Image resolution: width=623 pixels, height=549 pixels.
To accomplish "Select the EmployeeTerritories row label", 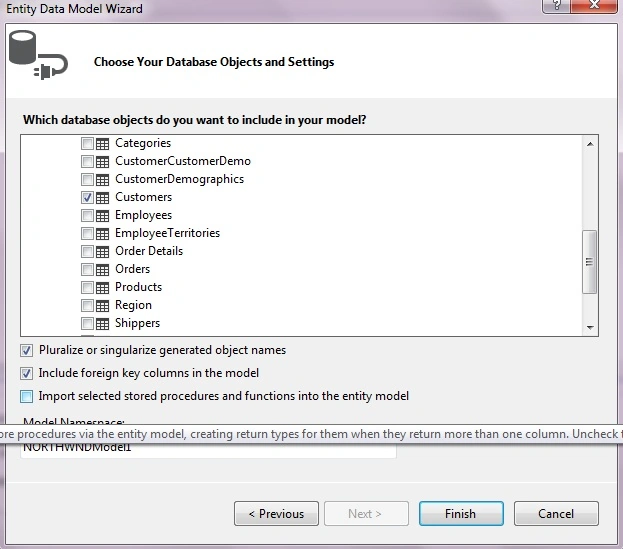I will (x=168, y=233).
